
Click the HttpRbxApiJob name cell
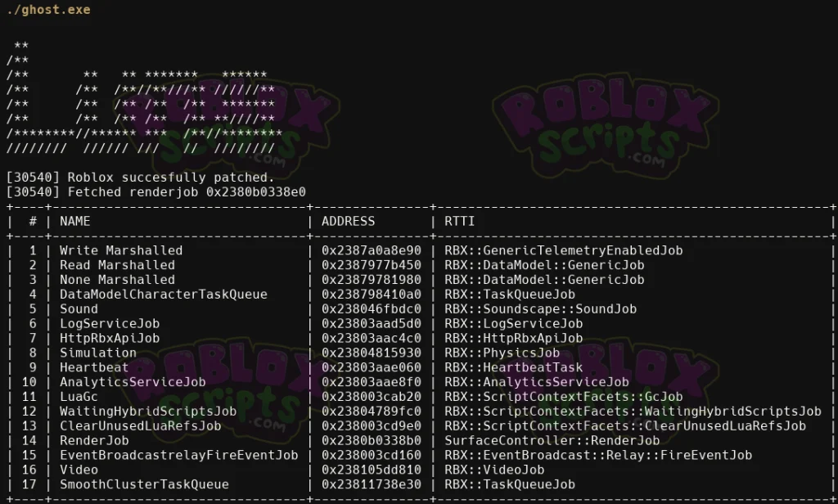click(109, 338)
